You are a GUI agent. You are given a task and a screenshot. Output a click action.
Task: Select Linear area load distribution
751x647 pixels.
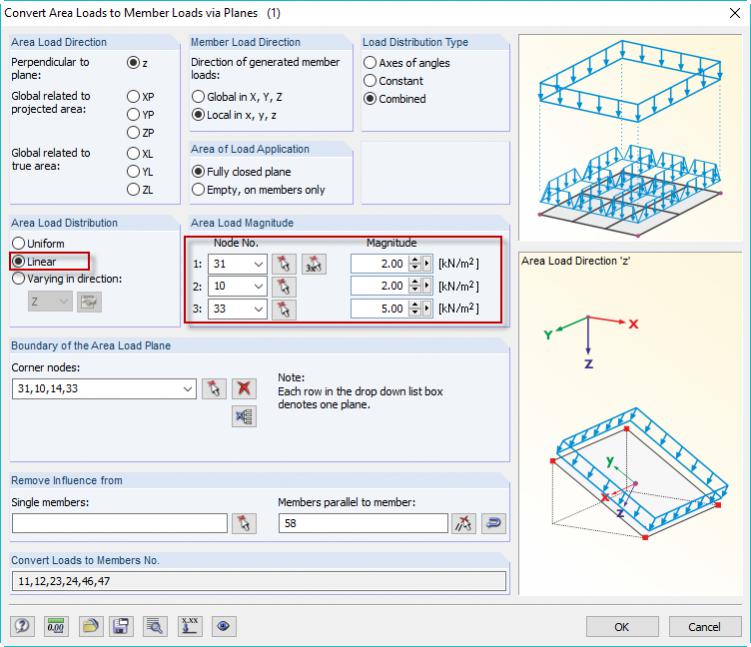tap(18, 261)
